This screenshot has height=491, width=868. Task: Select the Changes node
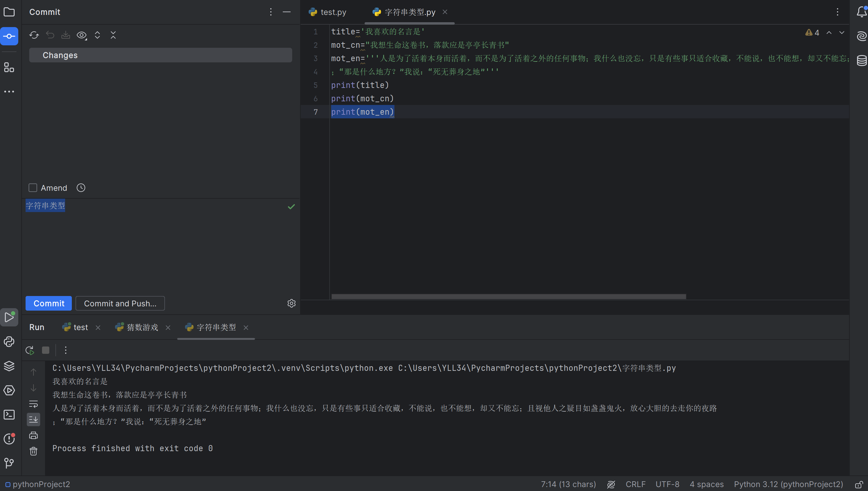click(161, 55)
